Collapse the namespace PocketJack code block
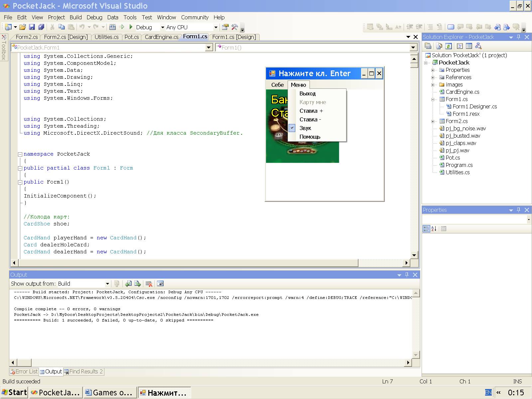532x399 pixels. coord(20,154)
